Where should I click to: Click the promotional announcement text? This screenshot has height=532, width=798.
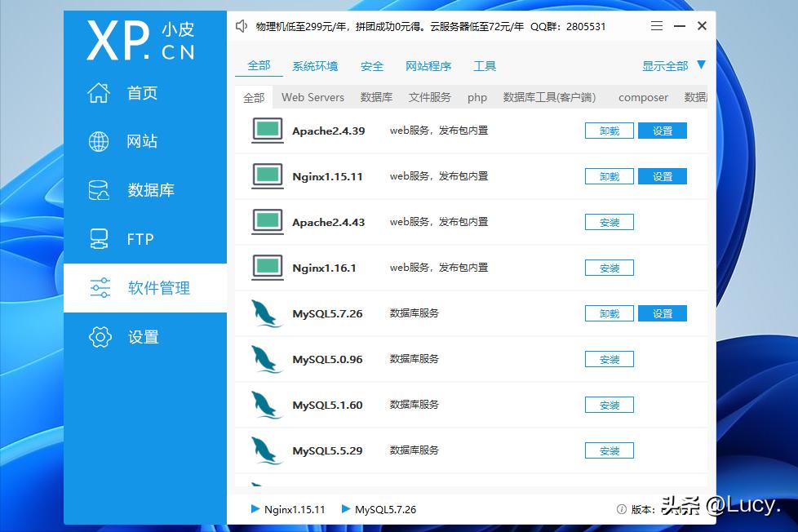point(431,26)
